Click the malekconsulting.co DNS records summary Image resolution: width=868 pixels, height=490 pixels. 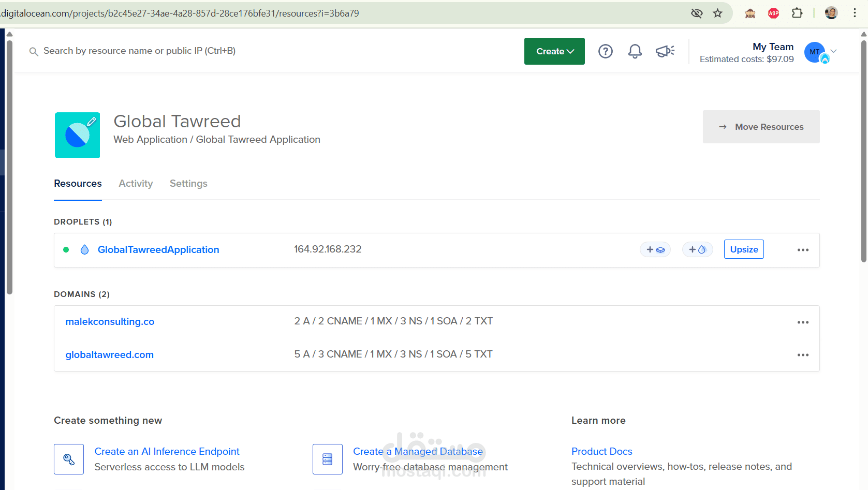tap(393, 321)
